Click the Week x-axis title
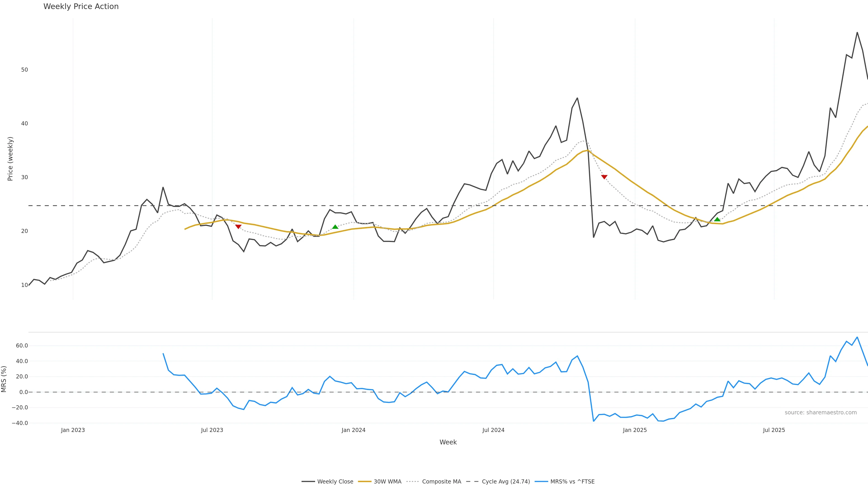 coord(448,442)
